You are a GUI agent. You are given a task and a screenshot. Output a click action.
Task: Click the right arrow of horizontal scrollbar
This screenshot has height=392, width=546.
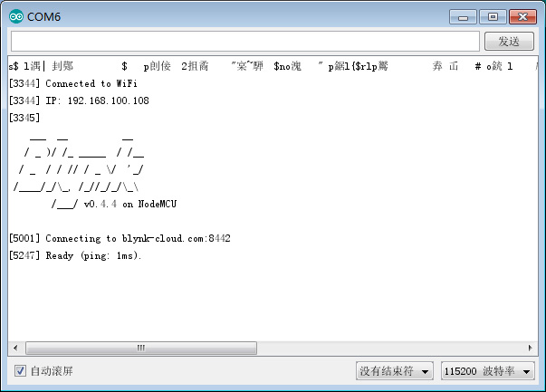531,348
